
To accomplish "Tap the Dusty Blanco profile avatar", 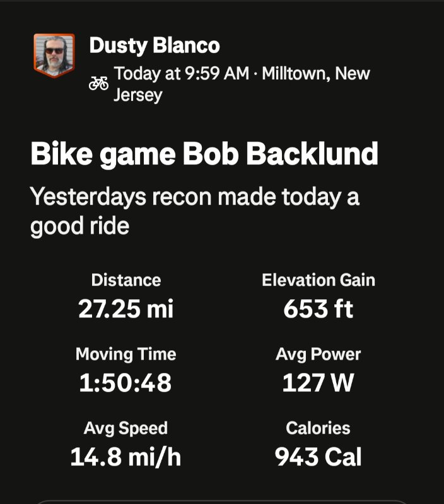I will click(x=54, y=55).
